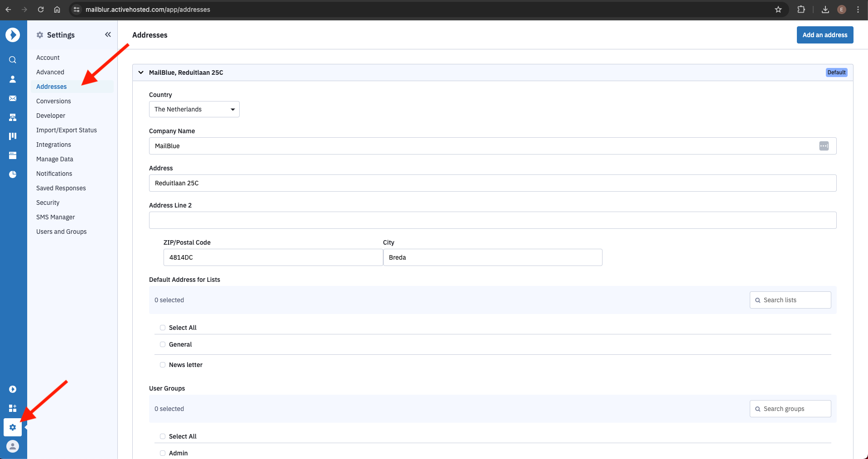Check the News letter list checkbox
The width and height of the screenshot is (868, 459).
pos(163,365)
